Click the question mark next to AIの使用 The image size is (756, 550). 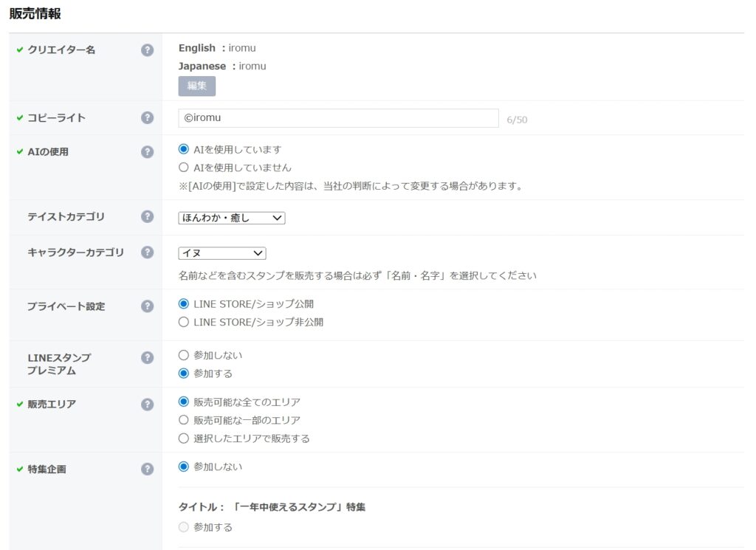[148, 152]
